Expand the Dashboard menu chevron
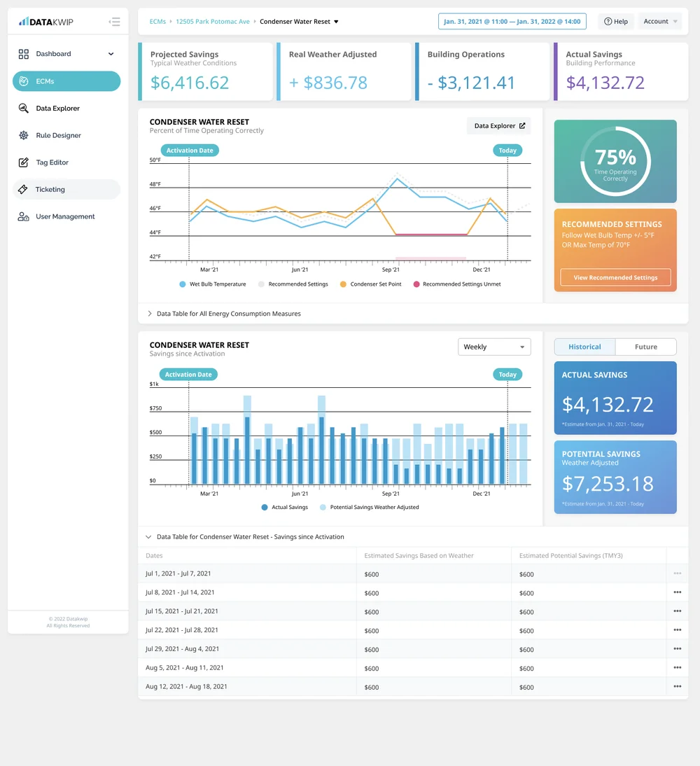The image size is (700, 766). click(111, 54)
